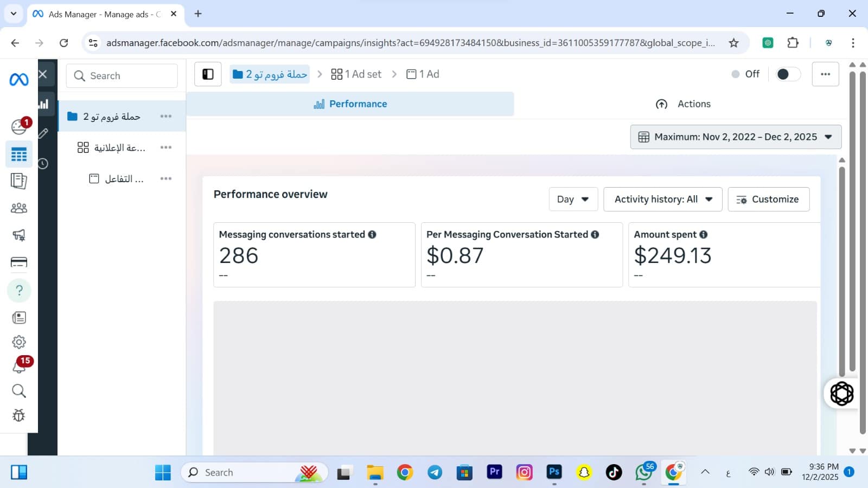Screen dimensions: 868x488
Task: Open the Maximum date range picker
Action: pos(736,137)
